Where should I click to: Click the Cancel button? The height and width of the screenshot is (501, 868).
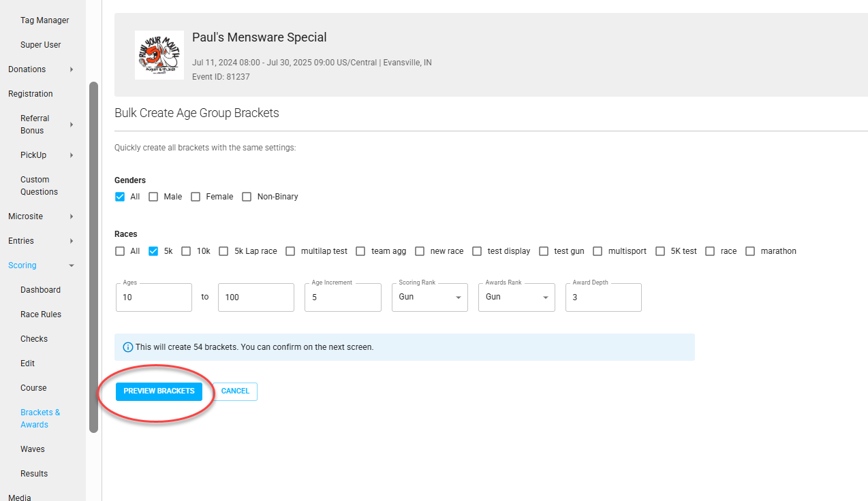[x=235, y=391]
